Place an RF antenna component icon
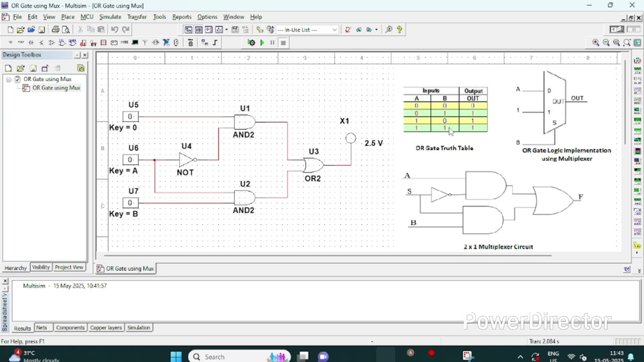644x362 pixels. (145, 43)
